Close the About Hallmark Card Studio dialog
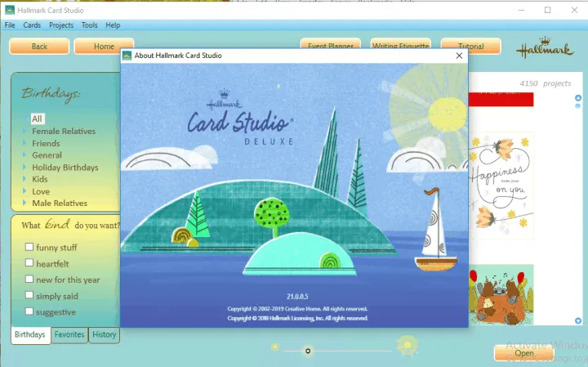Screen dimensions: 588x367 (x=459, y=56)
